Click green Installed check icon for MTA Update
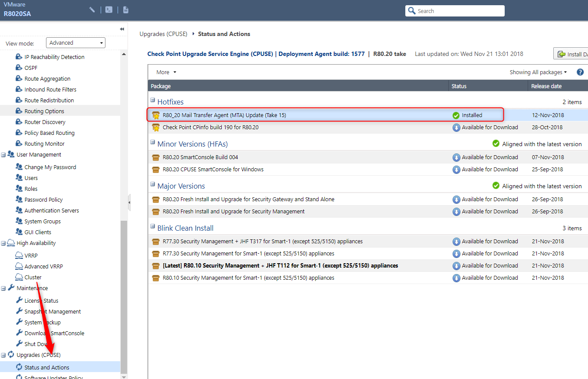Image resolution: width=588 pixels, height=379 pixels. pos(456,115)
